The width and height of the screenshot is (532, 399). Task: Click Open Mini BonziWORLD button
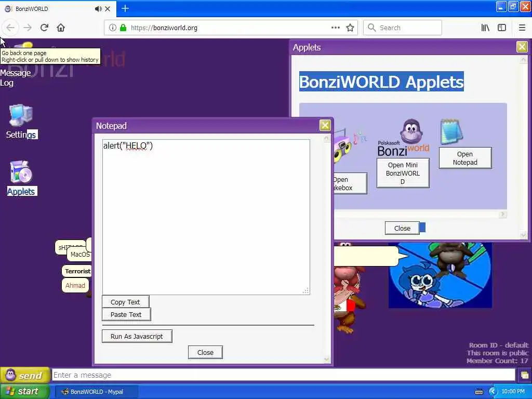(x=403, y=173)
